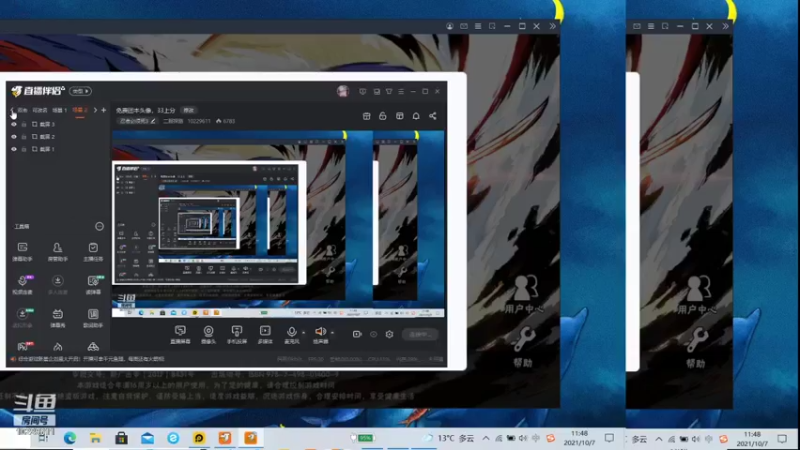Open the hamburger menu in companion title bar

coord(401,91)
